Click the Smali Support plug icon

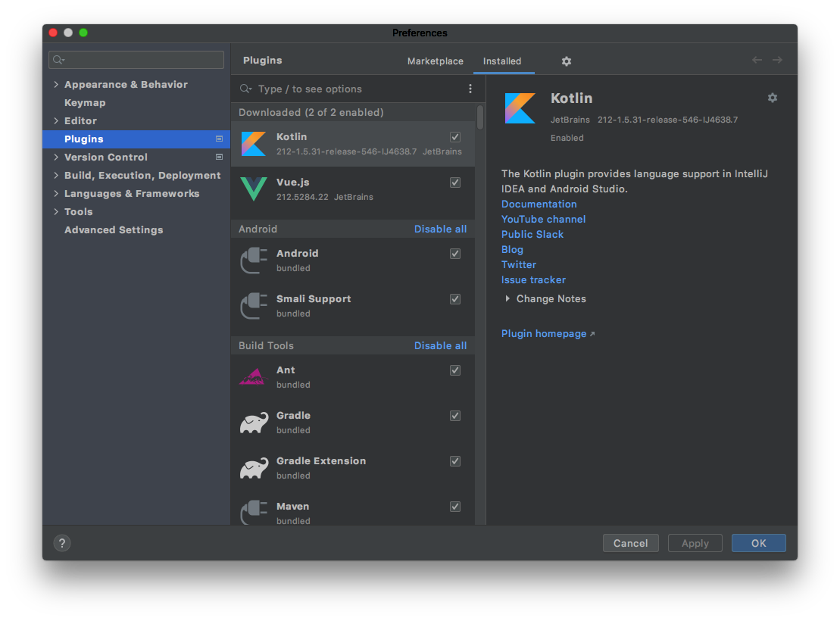tap(254, 306)
